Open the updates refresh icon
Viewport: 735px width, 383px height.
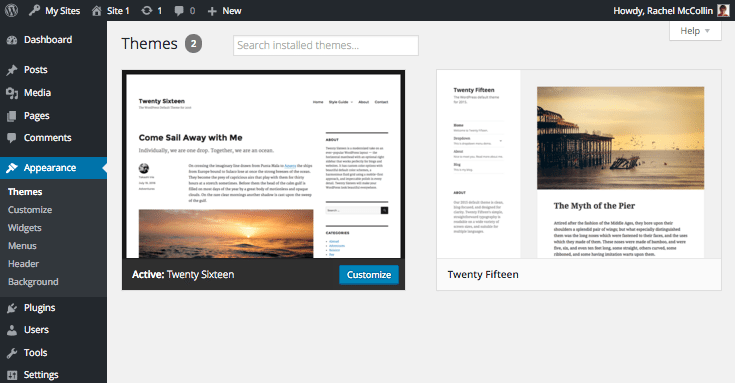click(x=147, y=10)
